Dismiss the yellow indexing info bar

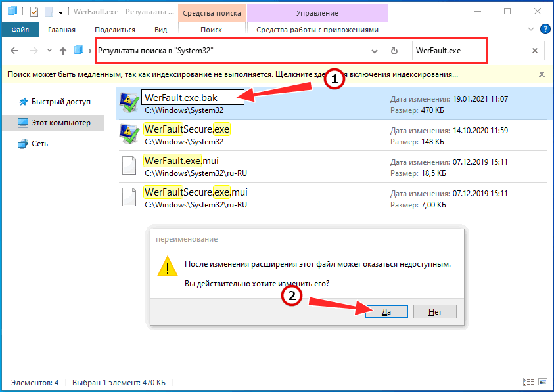point(542,74)
